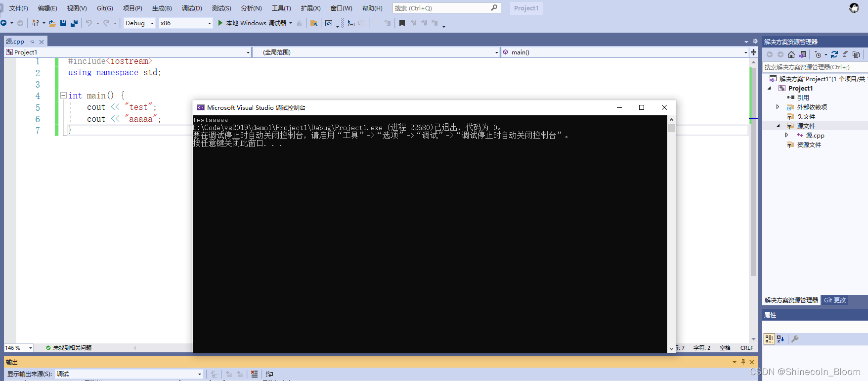Click the save all icon

(74, 23)
